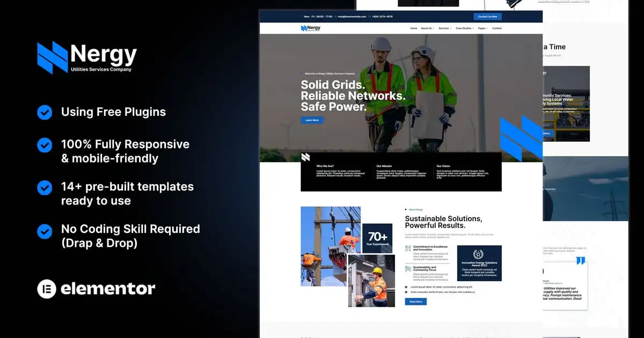Click the award laurel icon in the dark card

click(x=478, y=254)
